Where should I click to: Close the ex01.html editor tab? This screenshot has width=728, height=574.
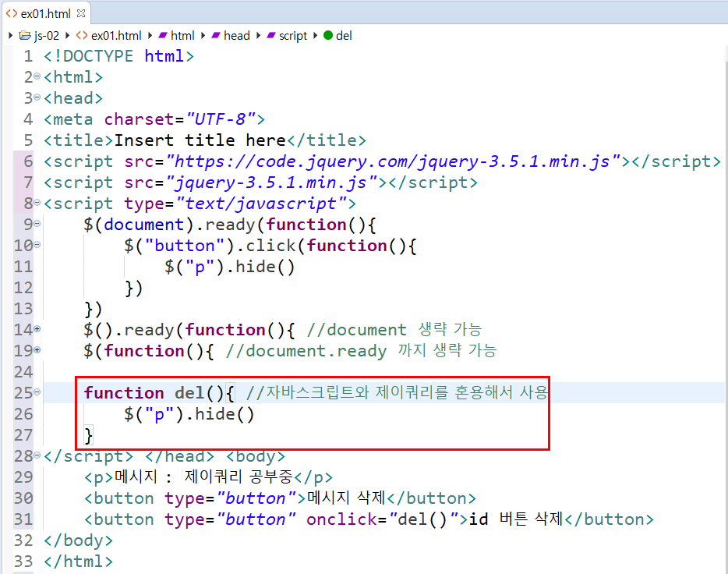click(x=81, y=13)
